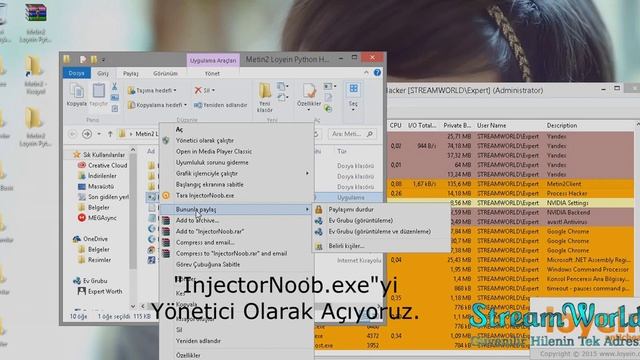Screen dimensions: 640x360
Task: Click the scissors cut icon in ribbon
Action: coord(114,87)
